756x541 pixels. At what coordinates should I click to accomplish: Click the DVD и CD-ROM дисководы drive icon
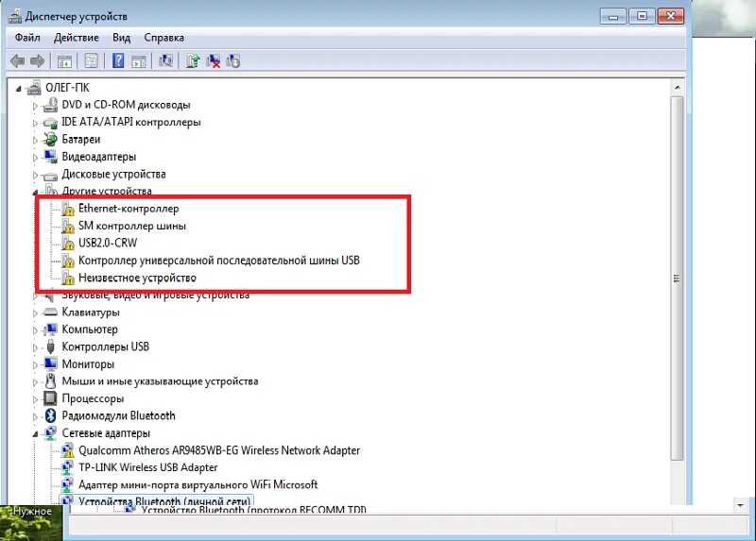tap(50, 105)
